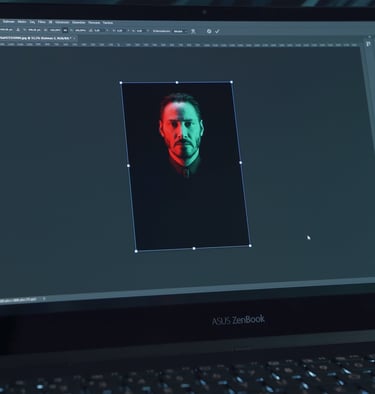Toggle the maintain aspect ratio link button
Screen dimensions: 375x394
coord(65,30)
